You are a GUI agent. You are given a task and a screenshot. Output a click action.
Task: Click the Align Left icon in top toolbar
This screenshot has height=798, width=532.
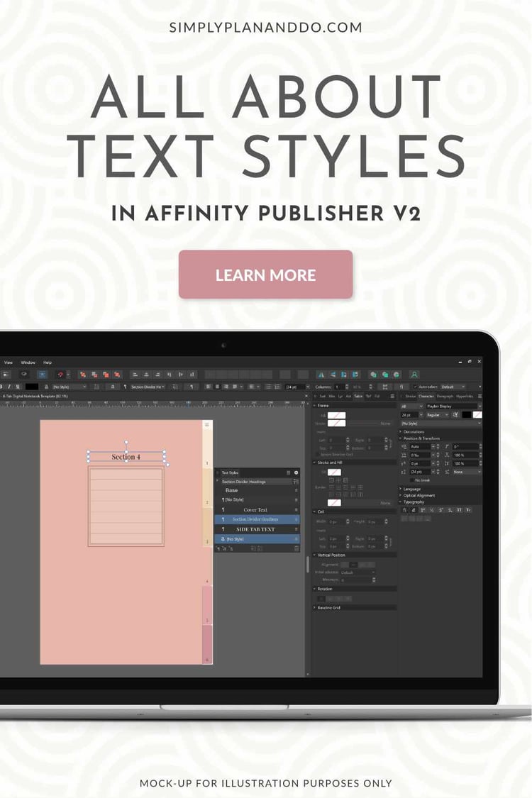coord(135,375)
